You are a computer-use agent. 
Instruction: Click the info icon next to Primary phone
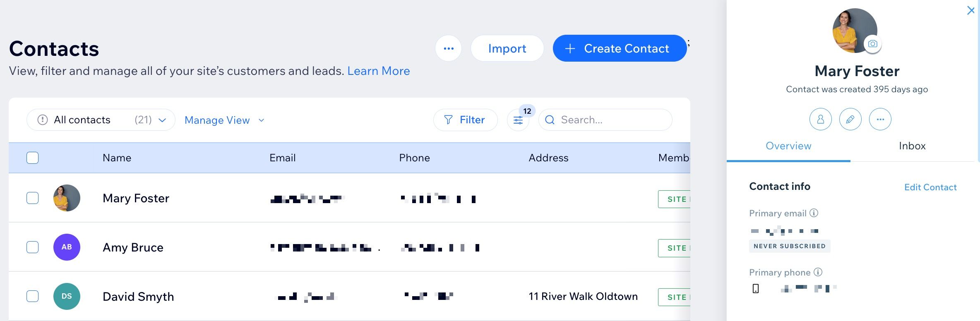[x=818, y=272]
